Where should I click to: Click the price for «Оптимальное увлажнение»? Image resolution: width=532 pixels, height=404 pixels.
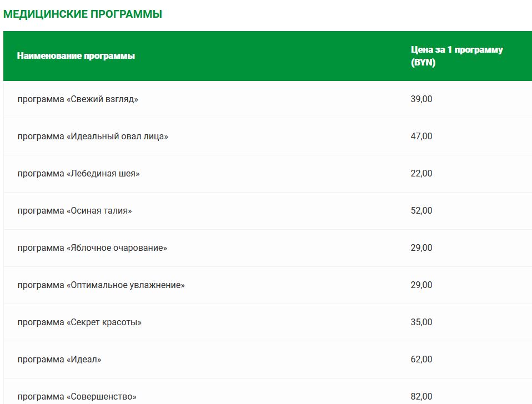(x=421, y=285)
